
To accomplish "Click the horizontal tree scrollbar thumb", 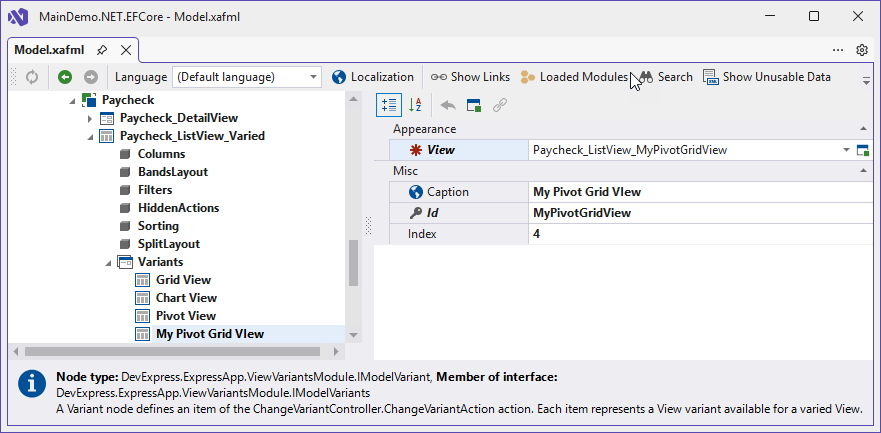I will 172,352.
